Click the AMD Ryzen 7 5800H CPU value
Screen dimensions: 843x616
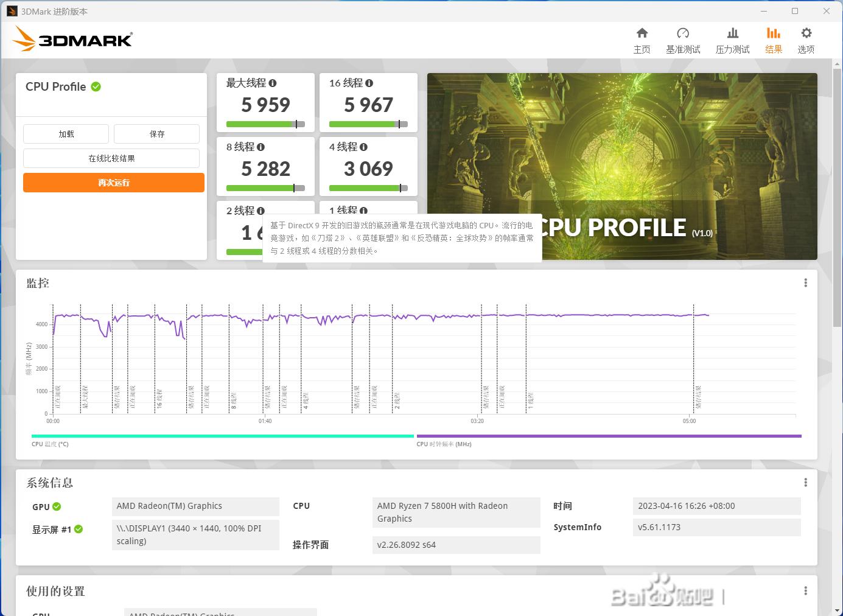point(456,513)
